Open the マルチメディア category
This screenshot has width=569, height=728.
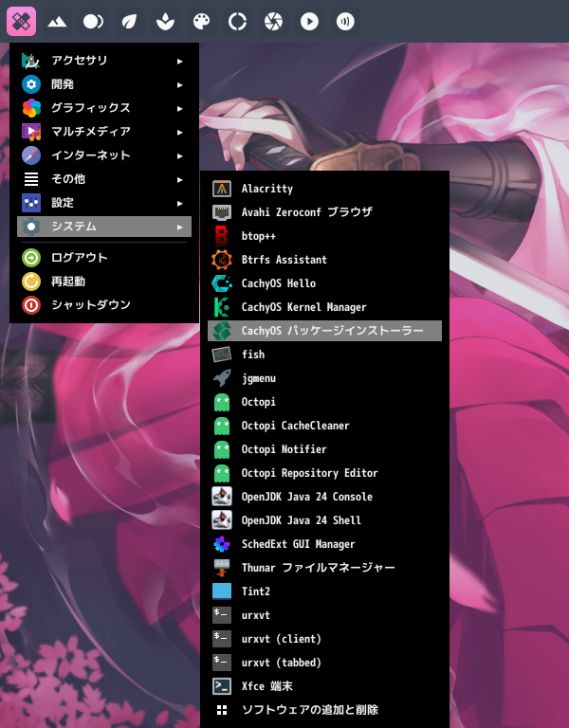pyautogui.click(x=104, y=132)
